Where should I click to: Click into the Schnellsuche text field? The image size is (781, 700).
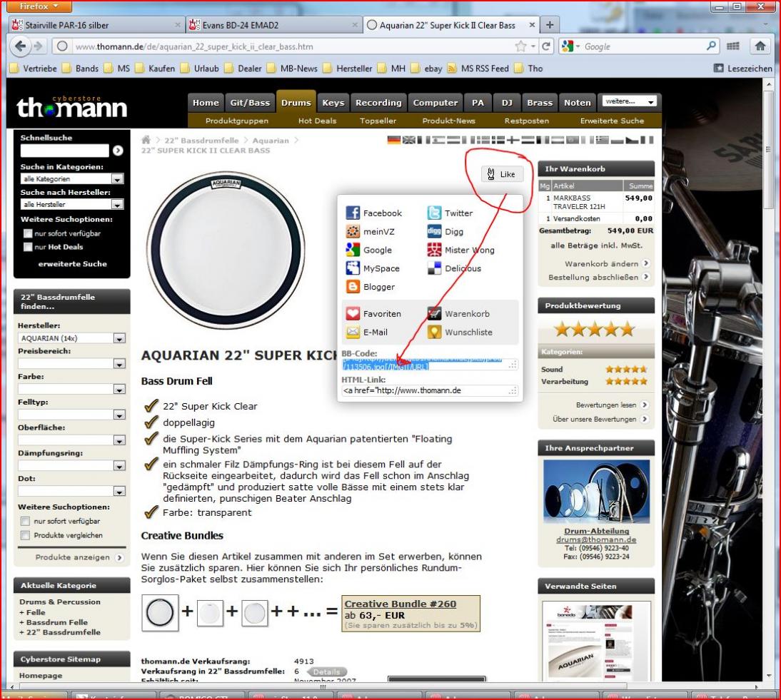tap(65, 151)
